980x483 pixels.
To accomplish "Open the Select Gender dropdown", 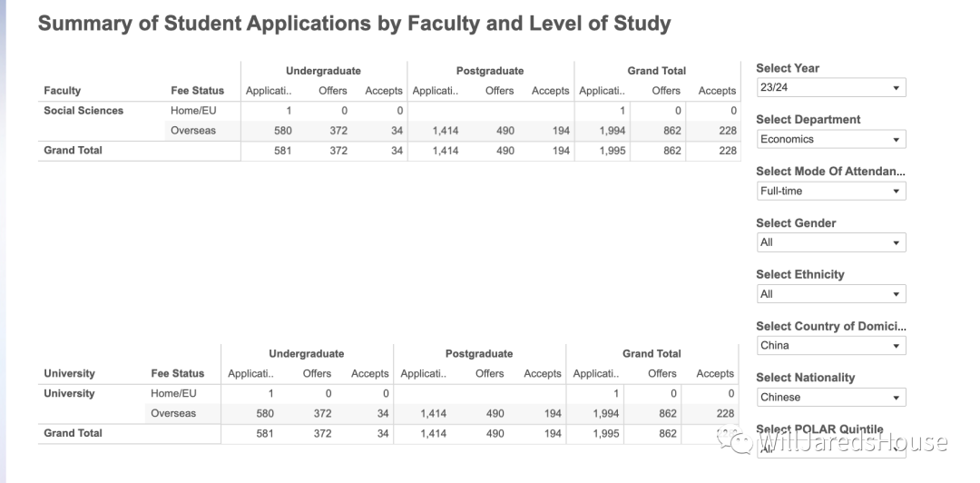I will click(830, 242).
